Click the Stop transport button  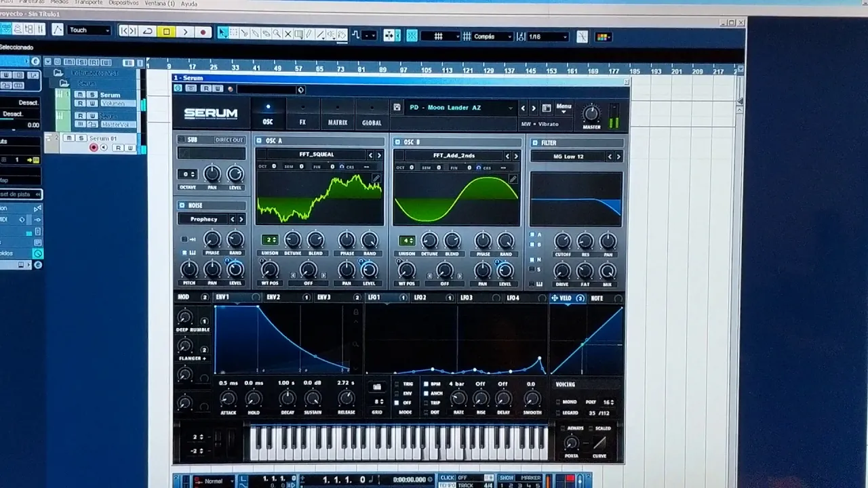[166, 31]
